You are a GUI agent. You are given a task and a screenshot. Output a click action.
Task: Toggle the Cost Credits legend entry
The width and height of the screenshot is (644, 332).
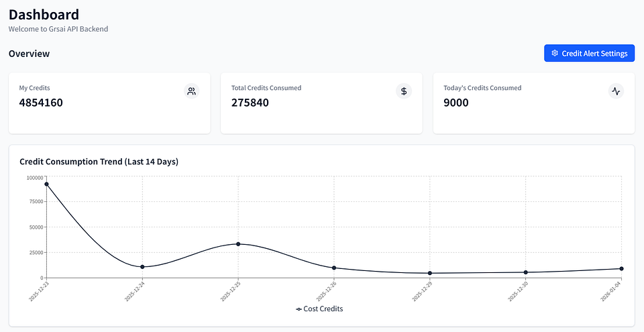coord(319,309)
